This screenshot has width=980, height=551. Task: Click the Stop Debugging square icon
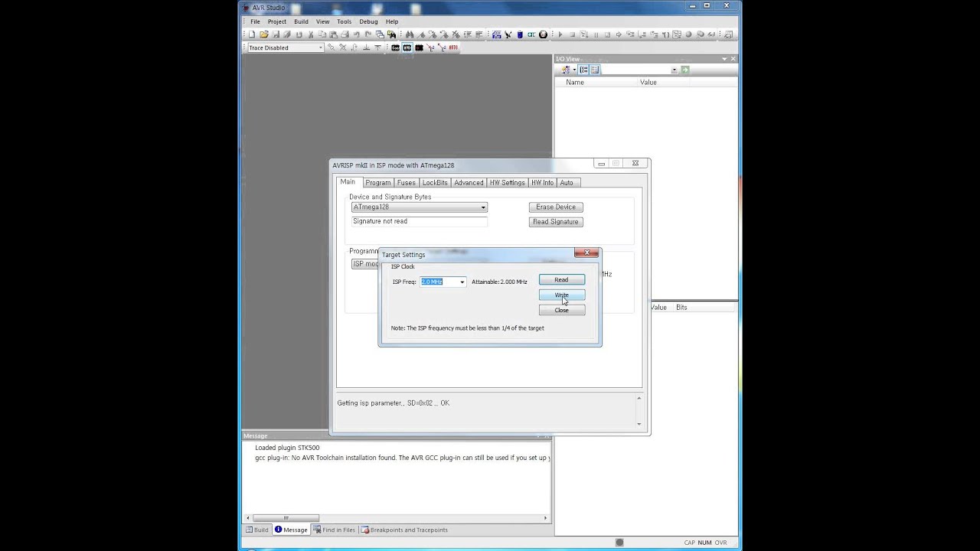[573, 34]
